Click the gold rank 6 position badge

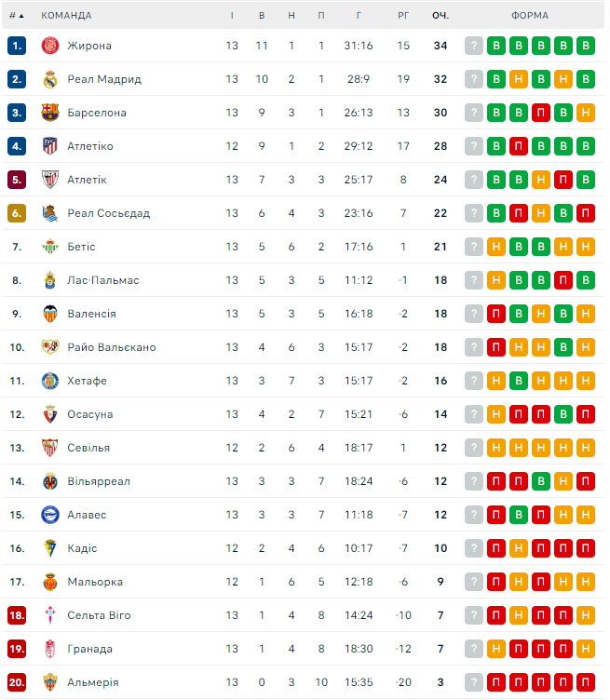point(17,213)
